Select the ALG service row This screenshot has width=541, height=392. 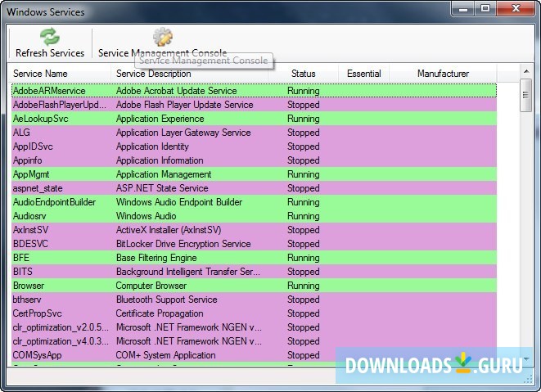pyautogui.click(x=254, y=133)
